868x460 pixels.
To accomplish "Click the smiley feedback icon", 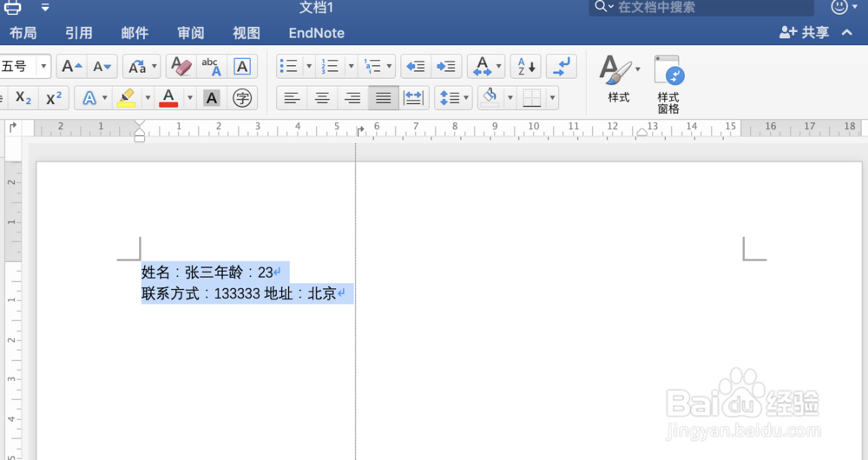I will 839,7.
